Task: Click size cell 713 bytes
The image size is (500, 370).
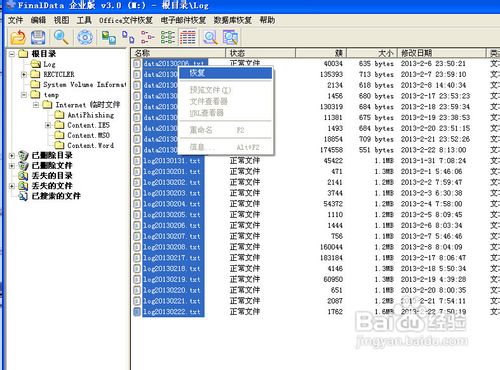Action: (x=376, y=74)
